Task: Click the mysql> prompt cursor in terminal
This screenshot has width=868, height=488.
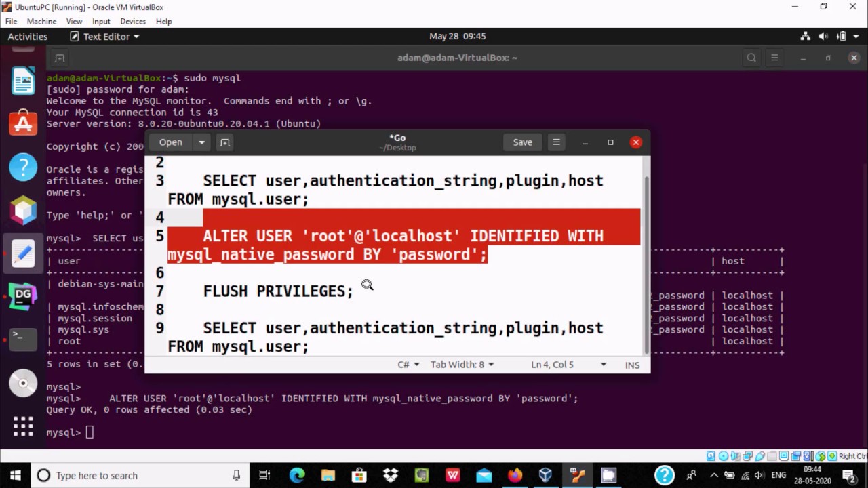Action: click(x=90, y=432)
